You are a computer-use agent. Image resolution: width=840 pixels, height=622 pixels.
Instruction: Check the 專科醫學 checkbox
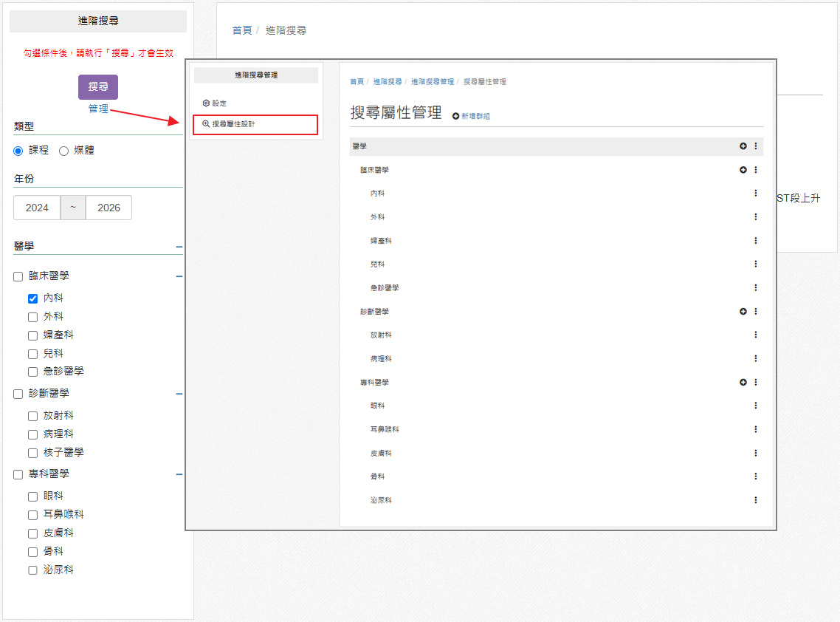(18, 474)
